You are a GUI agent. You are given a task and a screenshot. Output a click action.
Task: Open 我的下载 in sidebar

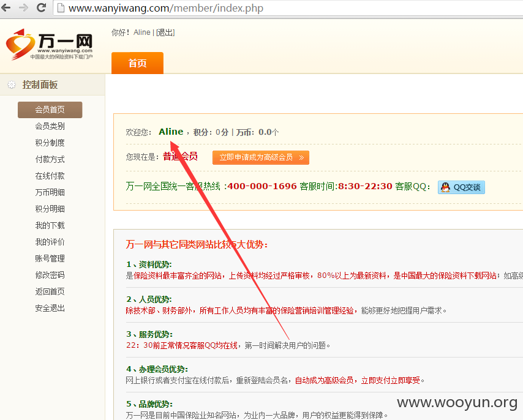click(50, 225)
